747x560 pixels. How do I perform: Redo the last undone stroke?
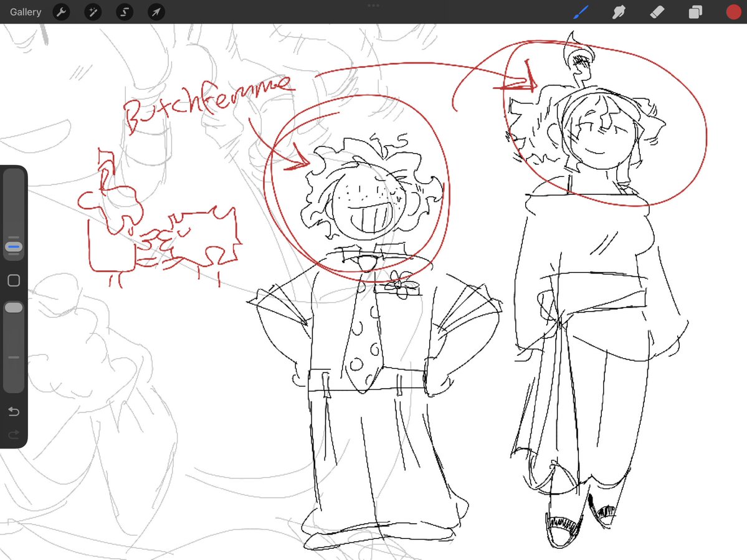pyautogui.click(x=14, y=434)
